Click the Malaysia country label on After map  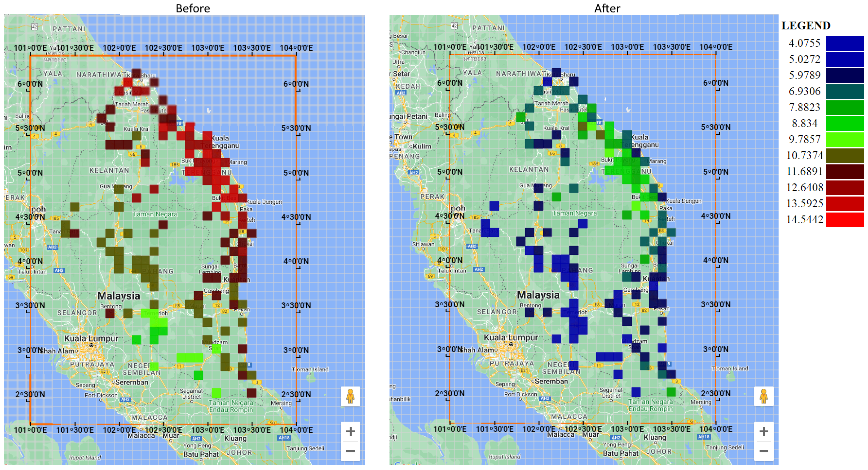[538, 295]
